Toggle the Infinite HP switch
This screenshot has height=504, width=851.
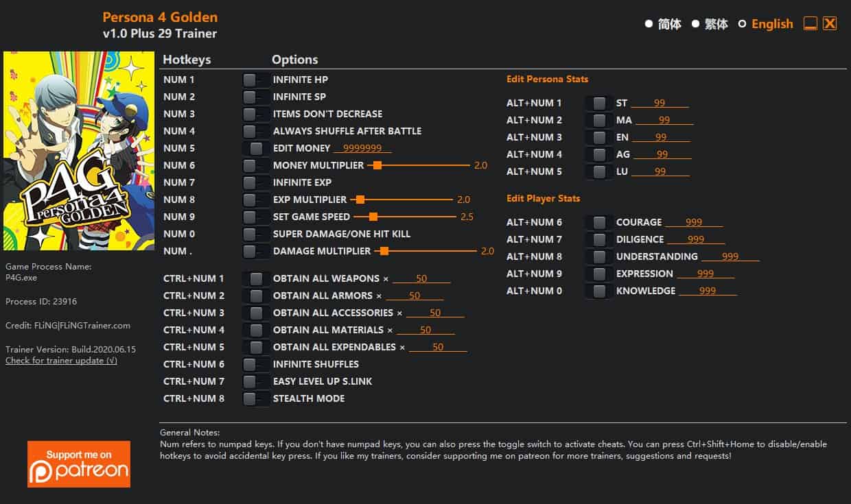(x=256, y=80)
